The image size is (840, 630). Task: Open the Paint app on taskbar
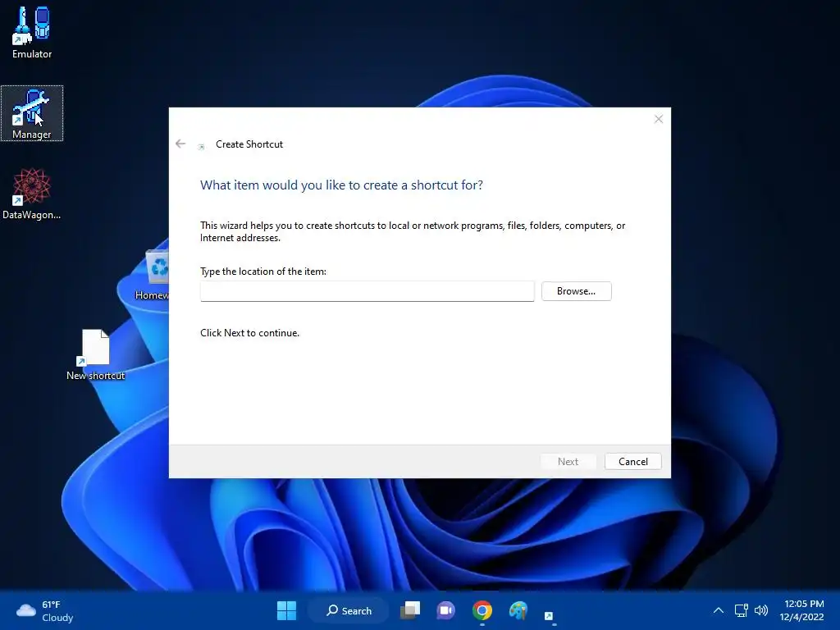pyautogui.click(x=518, y=610)
